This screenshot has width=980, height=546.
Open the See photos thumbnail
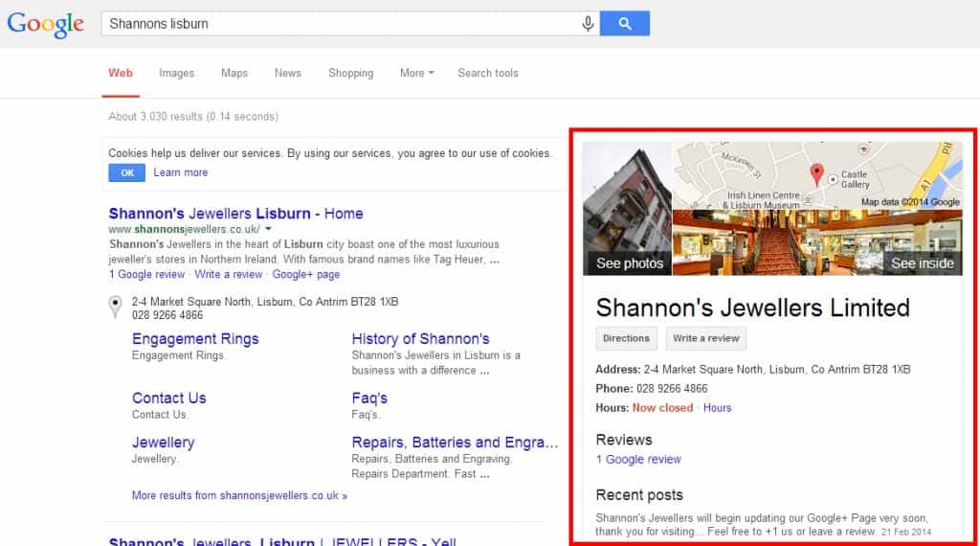click(627, 208)
